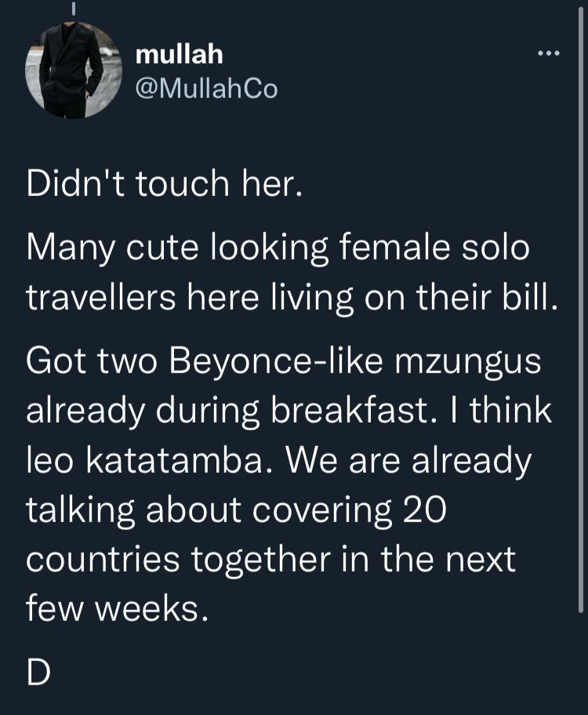Click the words "few weeks."
Screen dimensions: 588x715
pyautogui.click(x=118, y=608)
